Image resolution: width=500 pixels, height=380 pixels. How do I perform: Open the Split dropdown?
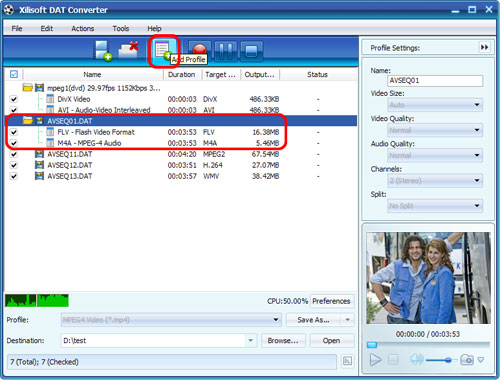[x=435, y=206]
